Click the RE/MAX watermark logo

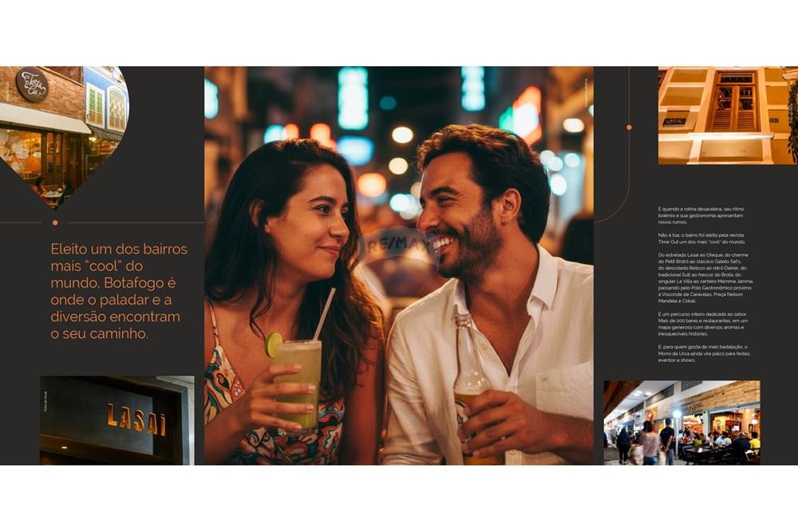[399, 249]
